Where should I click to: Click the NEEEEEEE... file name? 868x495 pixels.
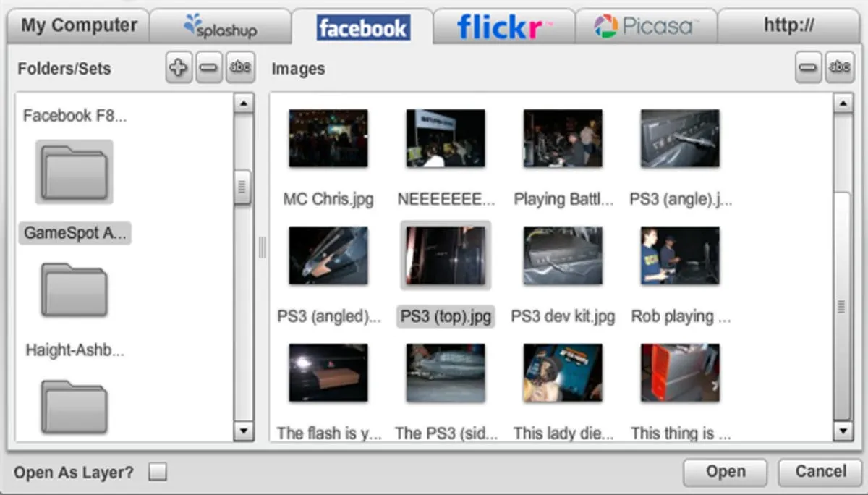(446, 199)
